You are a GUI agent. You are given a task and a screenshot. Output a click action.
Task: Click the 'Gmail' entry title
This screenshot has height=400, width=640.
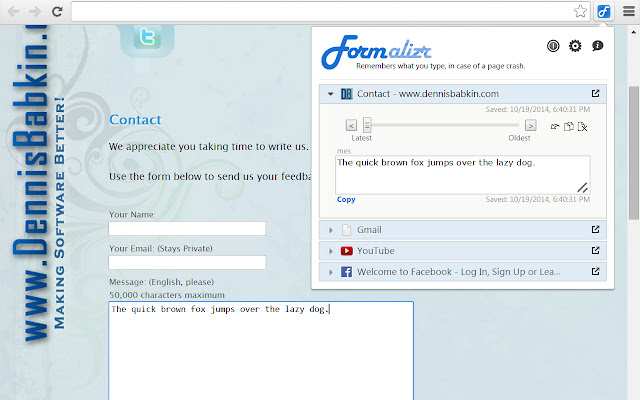click(369, 230)
